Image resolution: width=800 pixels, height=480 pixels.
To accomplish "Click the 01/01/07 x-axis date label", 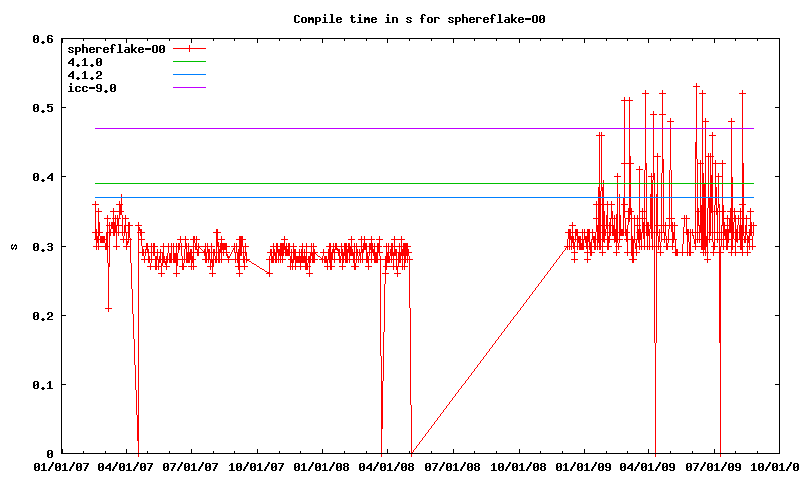I will (61, 466).
